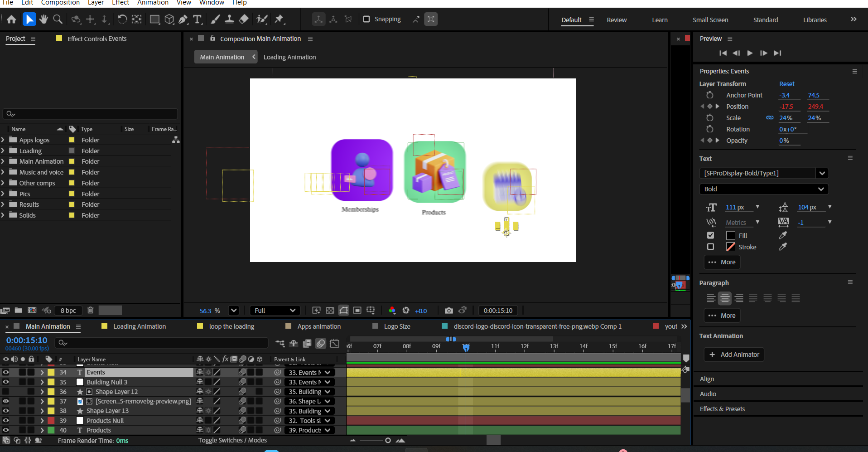This screenshot has height=452, width=868.
Task: Select the Horizontal Type tool
Action: 197,19
